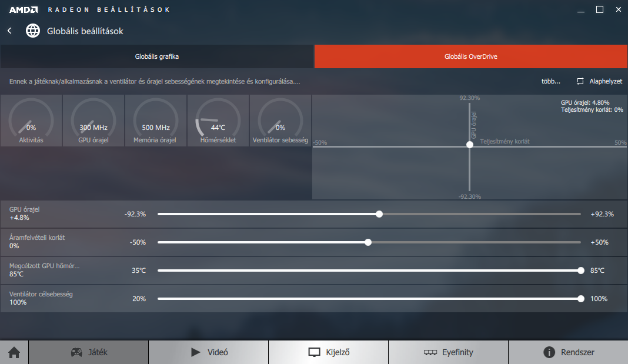The image size is (628, 364).
Task: Click the play icon in Videó tab
Action: [x=195, y=352]
